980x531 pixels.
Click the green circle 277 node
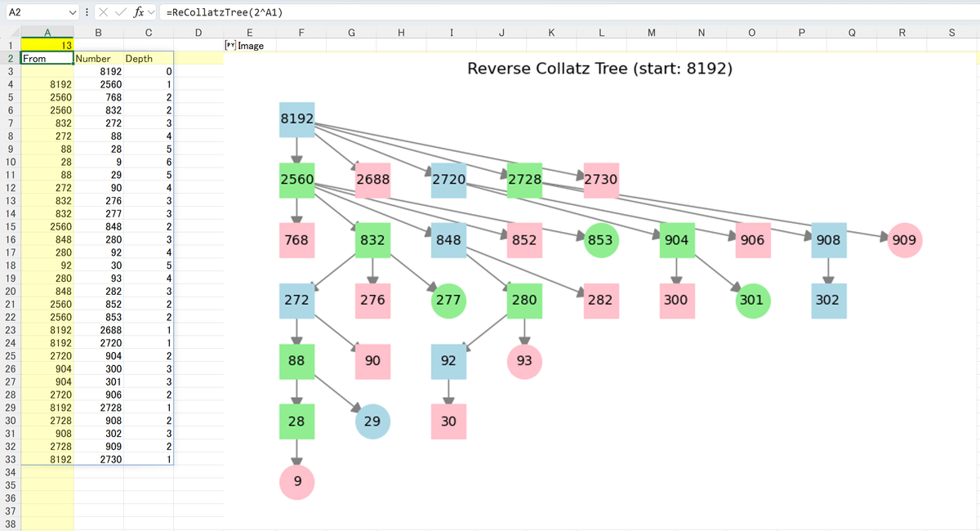448,301
